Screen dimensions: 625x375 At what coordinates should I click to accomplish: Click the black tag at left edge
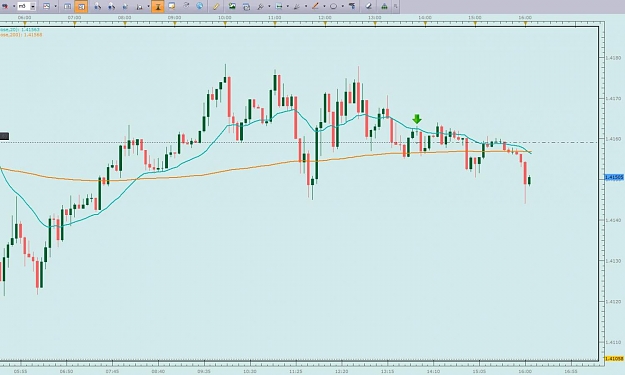pyautogui.click(x=4, y=136)
